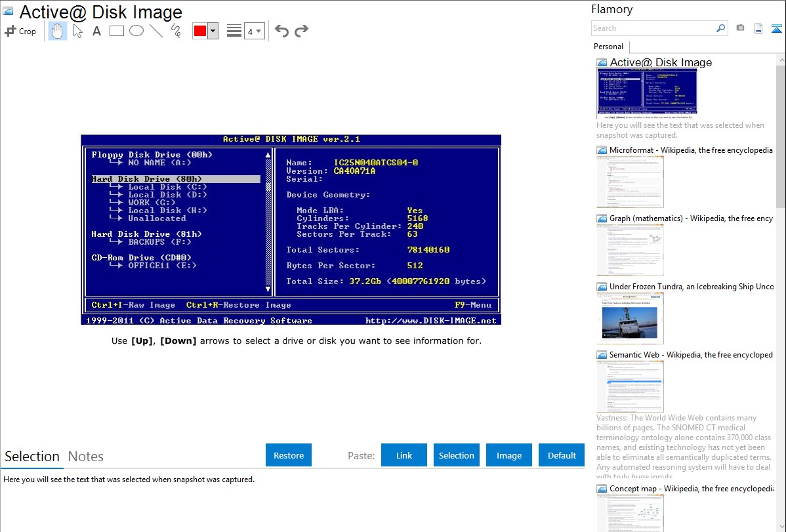
Task: Click the line thickness icon
Action: click(x=234, y=31)
